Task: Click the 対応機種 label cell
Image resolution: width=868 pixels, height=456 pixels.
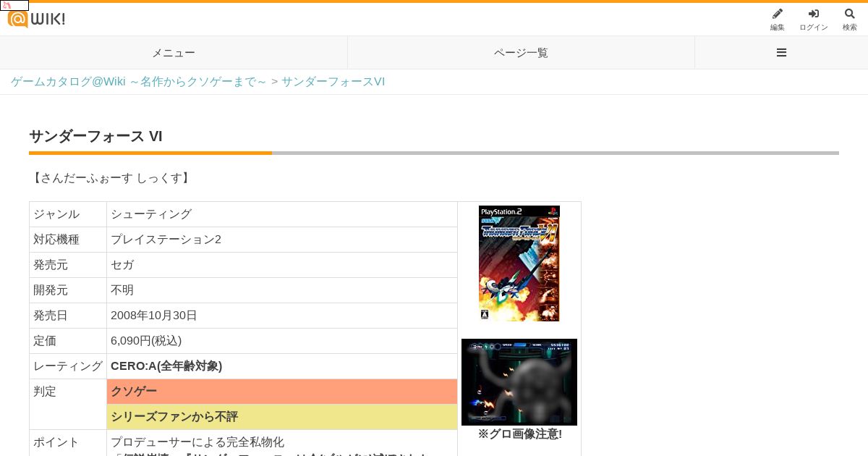Action: (68, 240)
